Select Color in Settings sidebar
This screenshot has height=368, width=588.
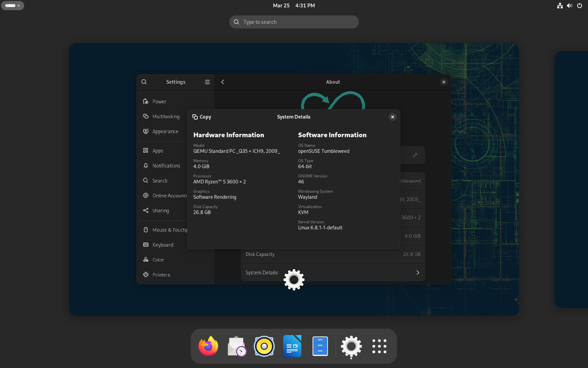pyautogui.click(x=175, y=260)
